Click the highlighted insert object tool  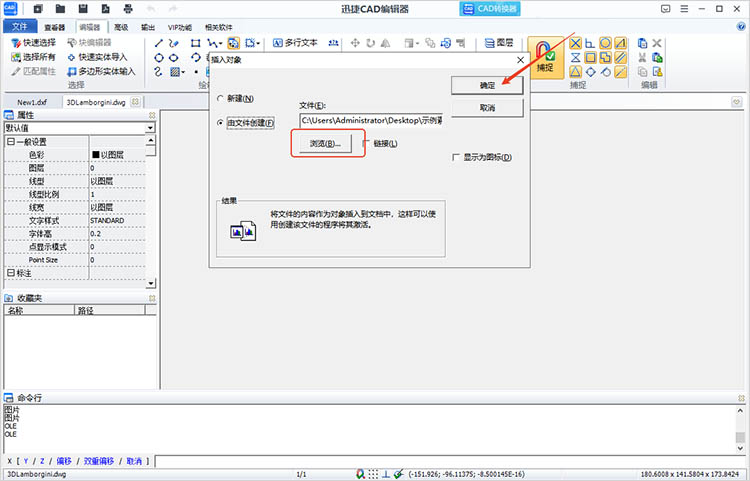click(233, 43)
